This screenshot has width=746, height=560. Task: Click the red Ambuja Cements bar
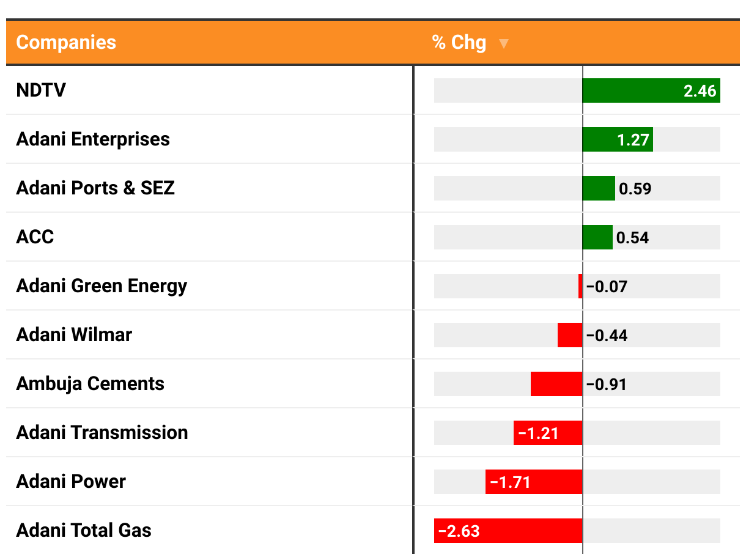point(556,383)
